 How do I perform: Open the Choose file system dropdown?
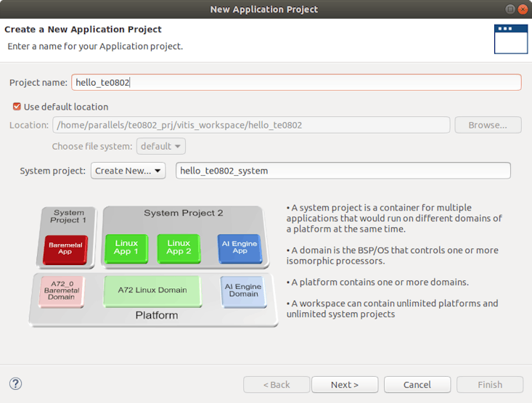[161, 146]
